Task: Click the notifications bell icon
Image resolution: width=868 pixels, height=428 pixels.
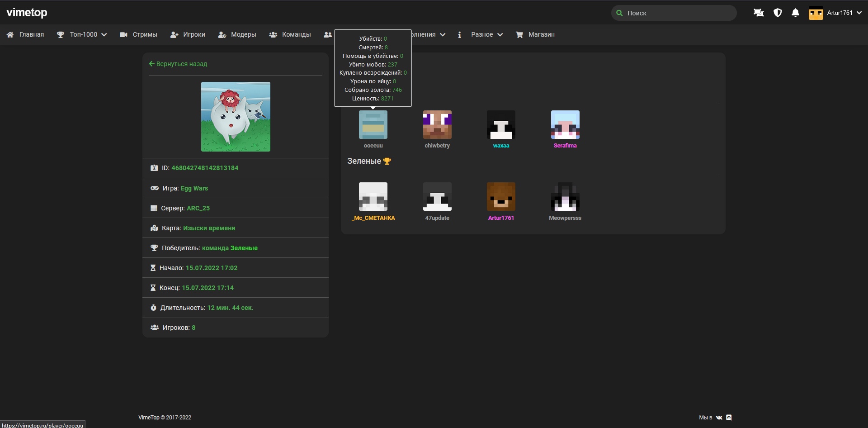Action: point(795,13)
